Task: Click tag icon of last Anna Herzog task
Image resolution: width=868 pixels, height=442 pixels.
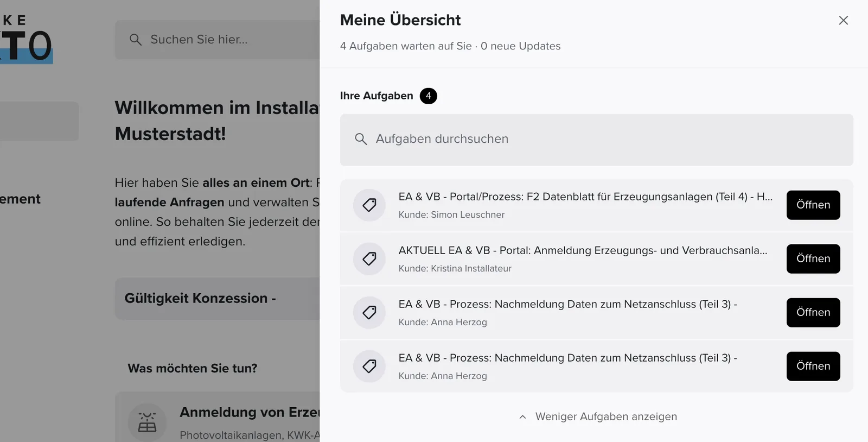Action: click(369, 367)
